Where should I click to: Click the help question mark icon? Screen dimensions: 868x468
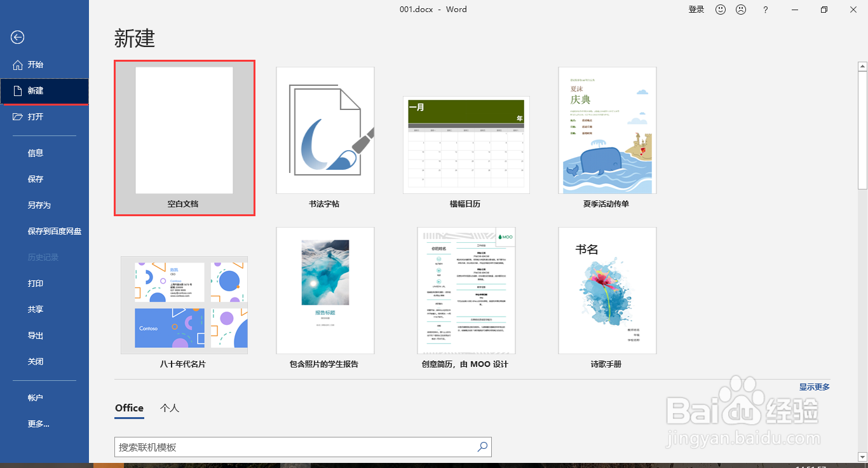tap(765, 10)
